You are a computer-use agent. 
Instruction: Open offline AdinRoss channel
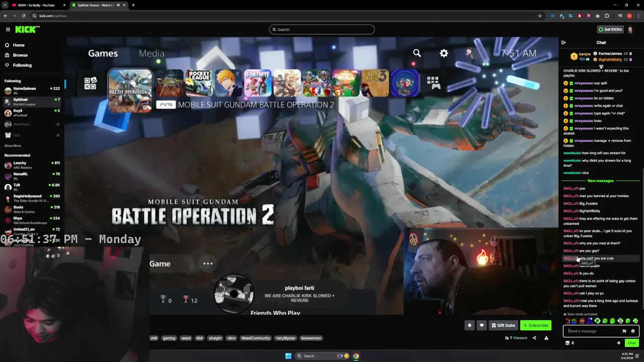pyautogui.click(x=32, y=124)
